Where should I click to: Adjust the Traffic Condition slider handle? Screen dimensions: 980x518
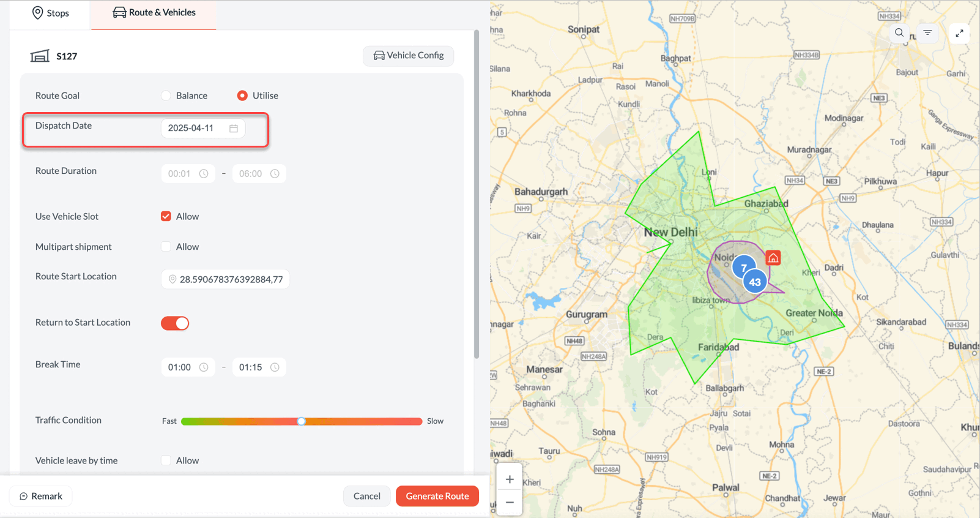coord(301,421)
